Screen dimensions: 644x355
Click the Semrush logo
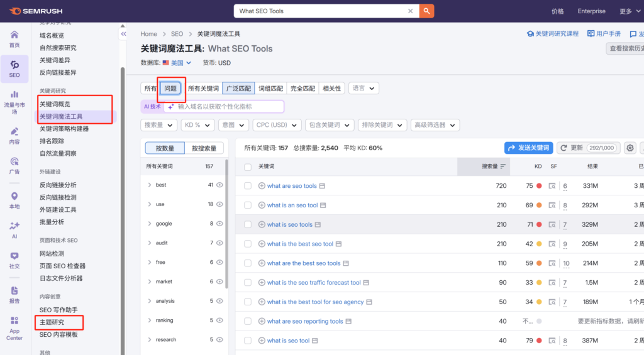[x=36, y=11]
